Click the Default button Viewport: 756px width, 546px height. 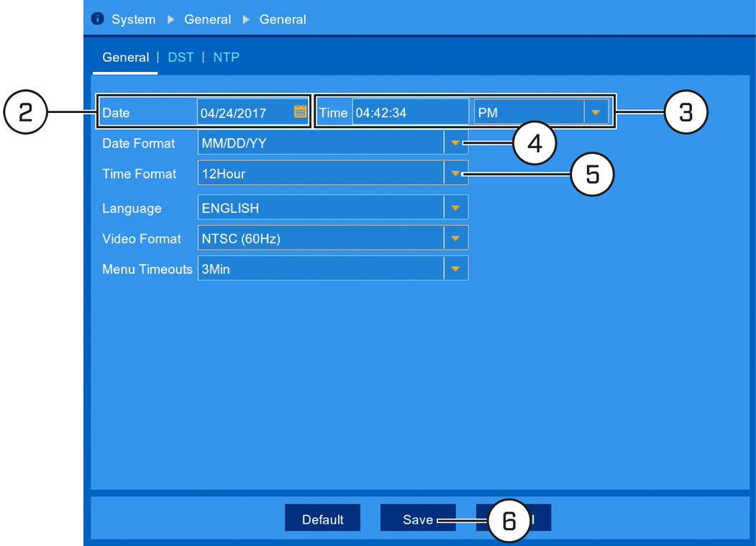[x=322, y=518]
